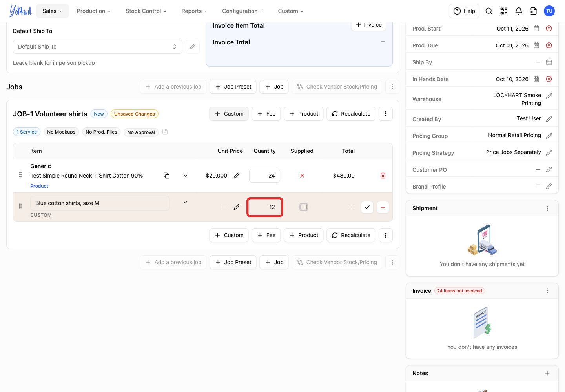Screen dimensions: 565x392
Task: Open Shipment panel options menu
Action: tap(547, 208)
